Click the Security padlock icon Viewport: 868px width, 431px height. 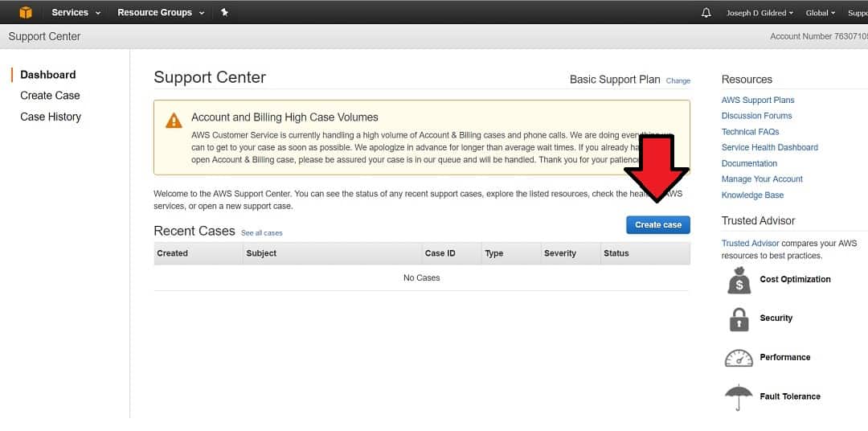pyautogui.click(x=739, y=320)
